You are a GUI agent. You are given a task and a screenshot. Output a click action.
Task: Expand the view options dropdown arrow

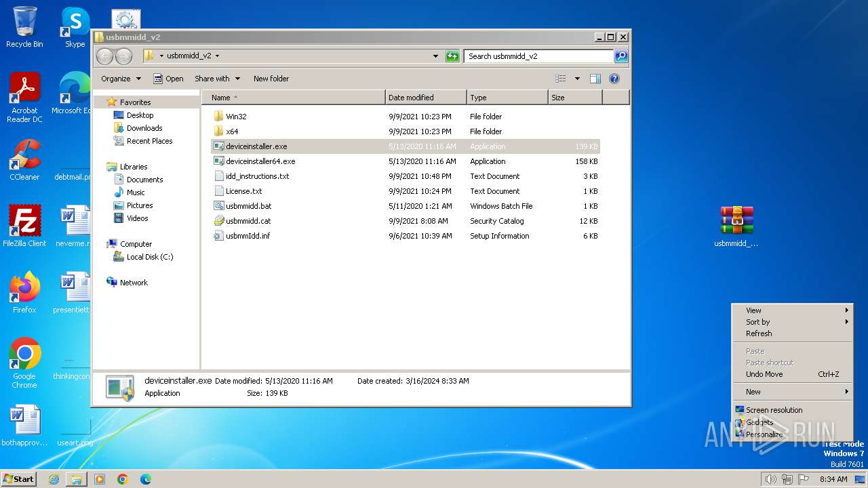pyautogui.click(x=577, y=79)
